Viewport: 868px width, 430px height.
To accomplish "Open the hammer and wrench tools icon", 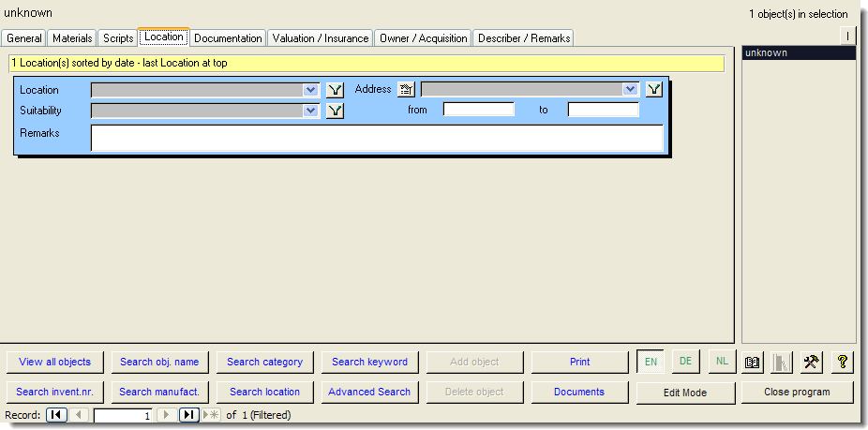I will [812, 362].
